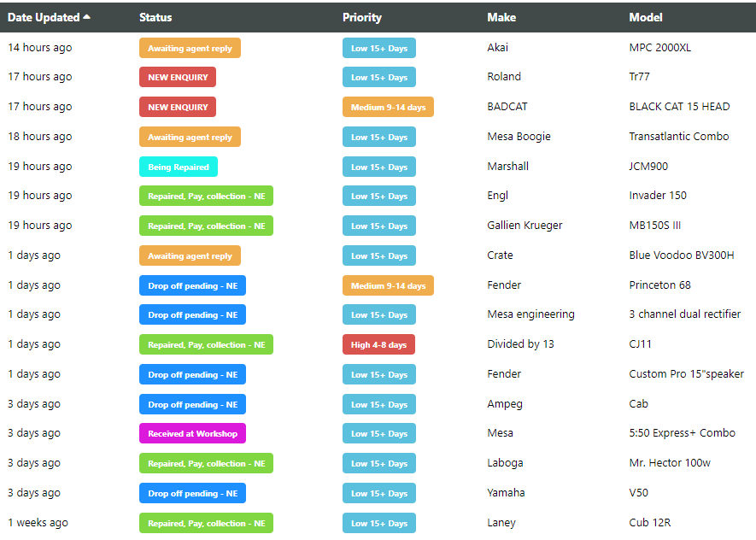Click the High 4-8 days priority badge

click(x=378, y=344)
